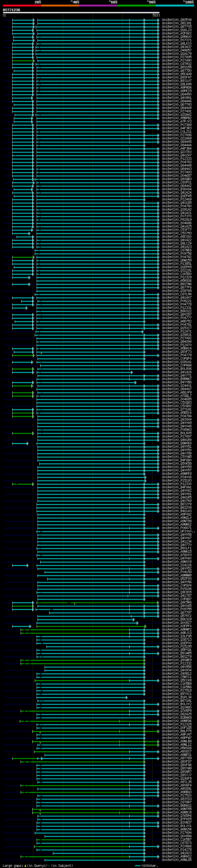Click UniRef100_Q39141 hit
The image size is (197, 868).
[177, 362]
